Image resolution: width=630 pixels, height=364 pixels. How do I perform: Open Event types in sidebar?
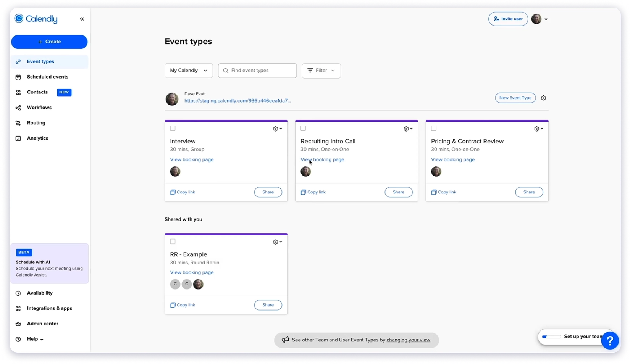[49, 61]
